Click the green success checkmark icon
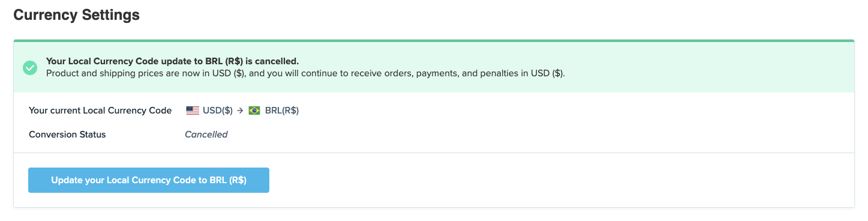 pyautogui.click(x=30, y=68)
